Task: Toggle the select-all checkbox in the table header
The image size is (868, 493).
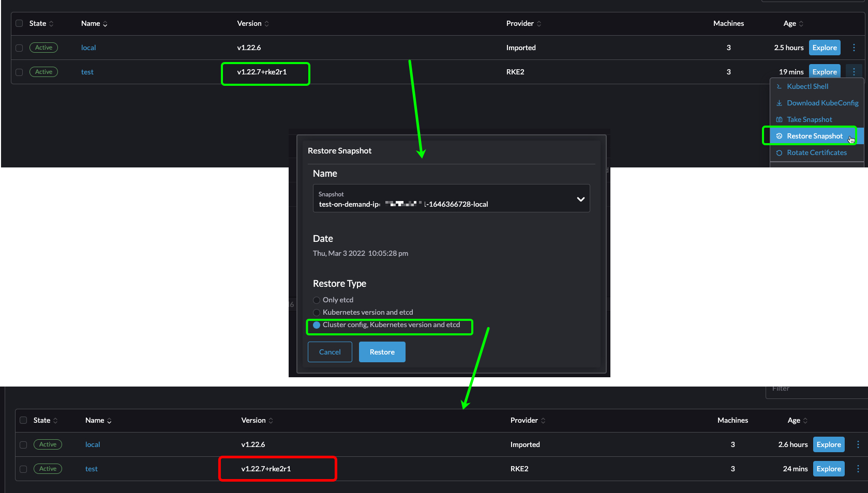Action: point(19,23)
